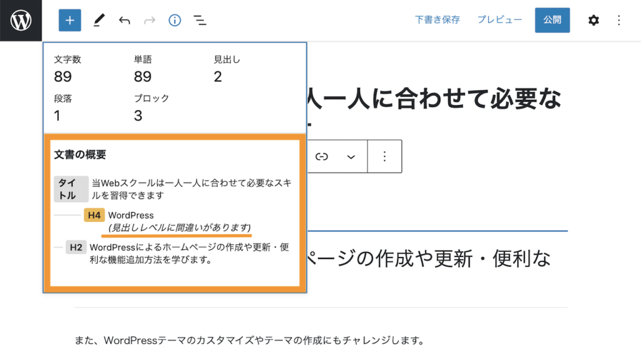Open block toolbar more options menu

click(384, 156)
